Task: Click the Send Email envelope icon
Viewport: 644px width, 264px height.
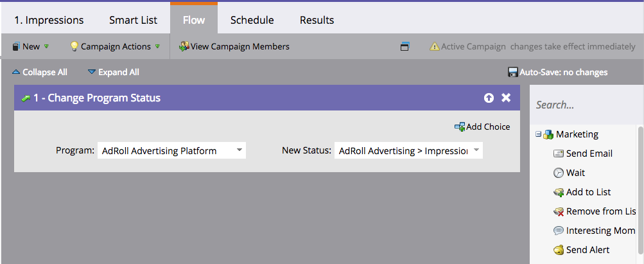Action: pos(558,154)
